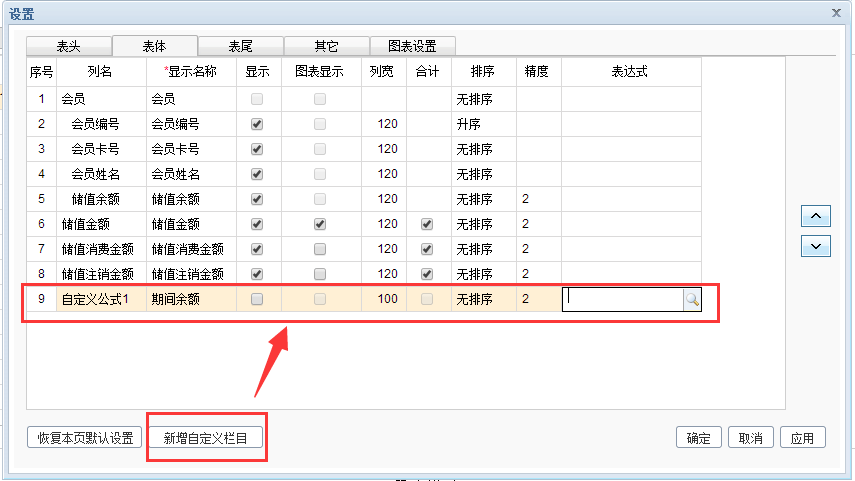Select column name cell 自定义公式1
855x481 pixels.
point(101,299)
